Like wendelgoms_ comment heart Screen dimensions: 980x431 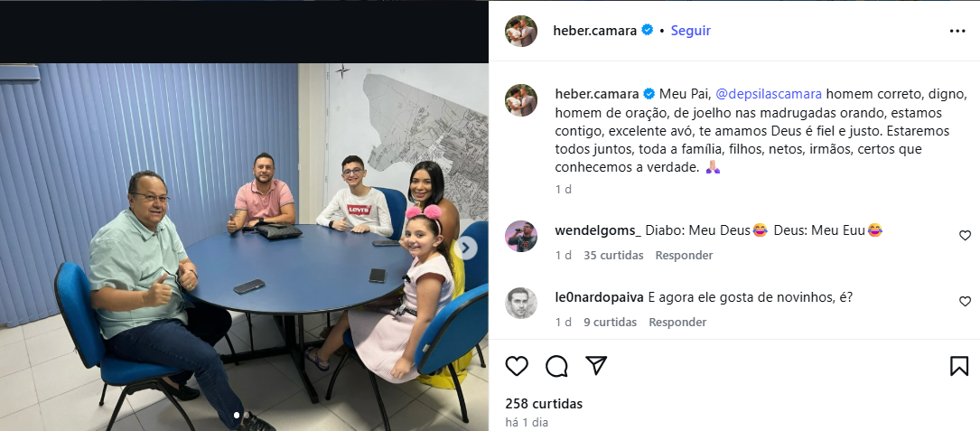coord(965,235)
